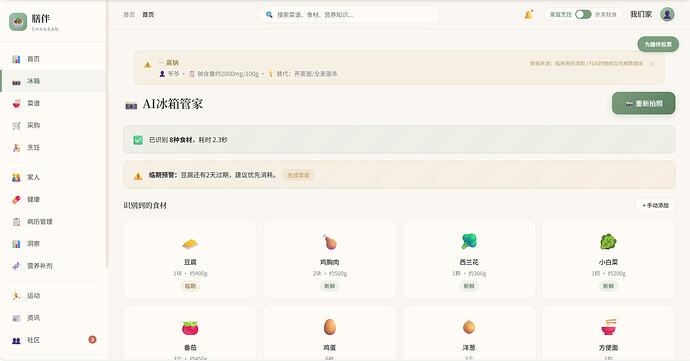690x361 pixels.
Task: Click the 临期 tag on 豆腐 card
Action: 190,286
